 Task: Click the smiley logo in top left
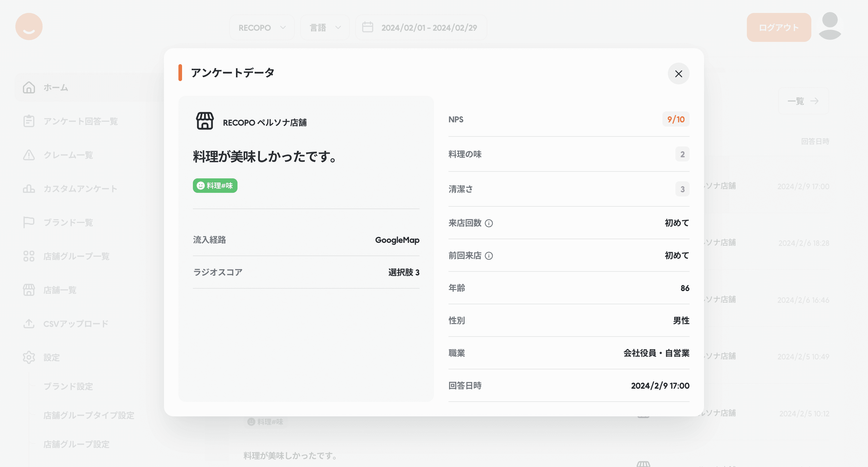29,27
